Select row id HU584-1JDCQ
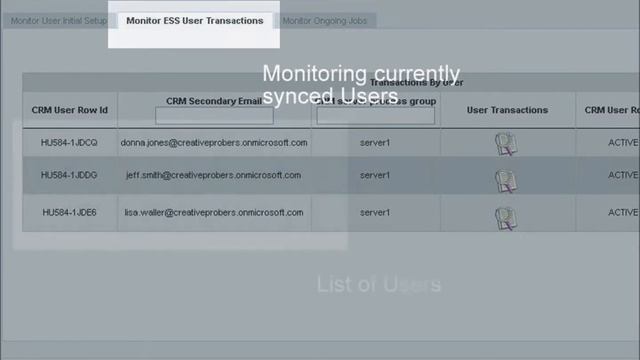This screenshot has height=360, width=640. (69, 143)
